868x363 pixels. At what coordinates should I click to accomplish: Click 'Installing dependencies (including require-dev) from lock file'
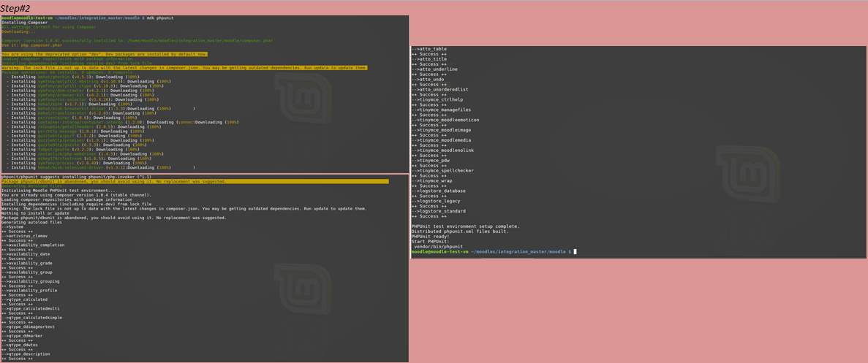point(76,205)
